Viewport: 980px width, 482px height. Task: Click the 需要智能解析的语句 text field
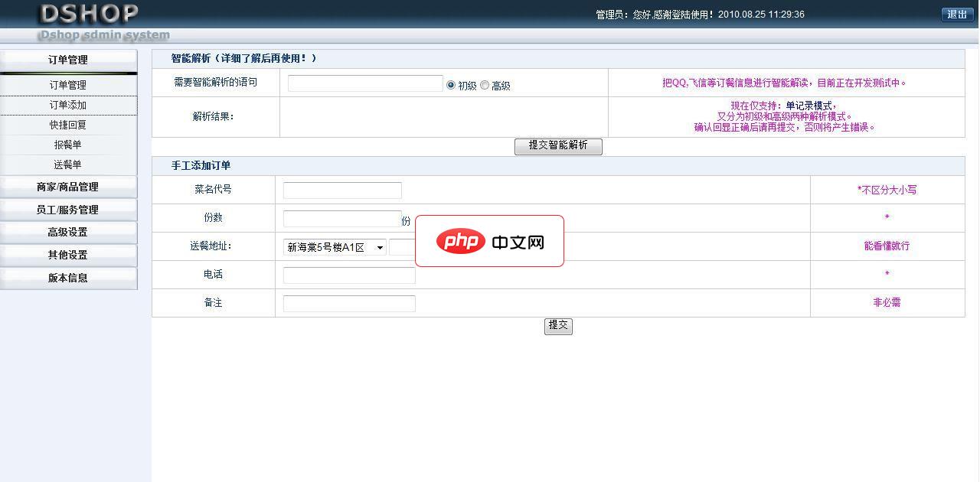coord(365,83)
